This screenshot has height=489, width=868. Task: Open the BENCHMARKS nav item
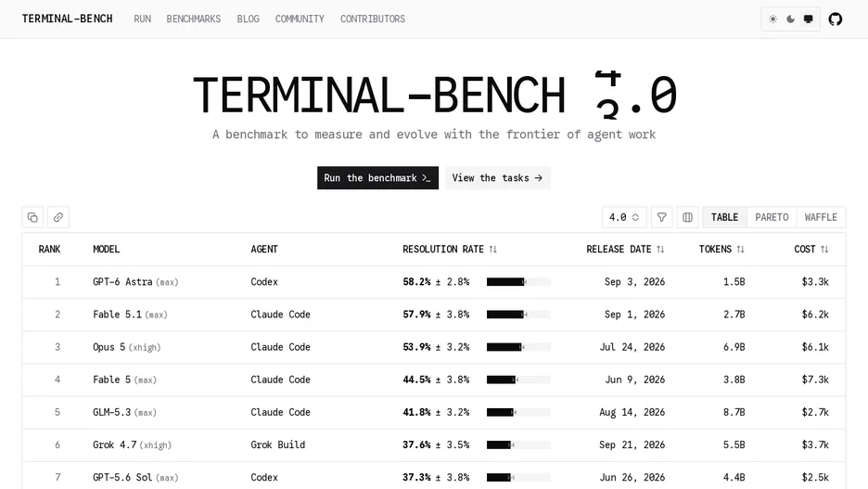(193, 19)
